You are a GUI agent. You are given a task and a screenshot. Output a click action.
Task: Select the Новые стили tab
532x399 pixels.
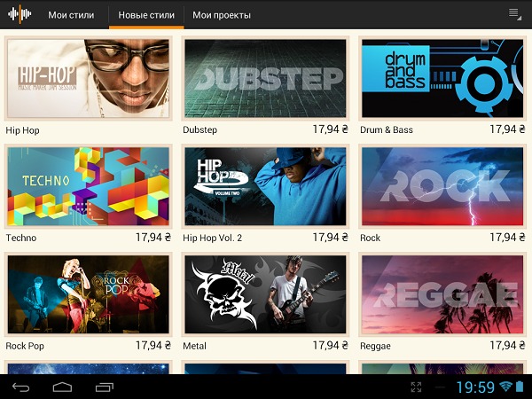146,15
